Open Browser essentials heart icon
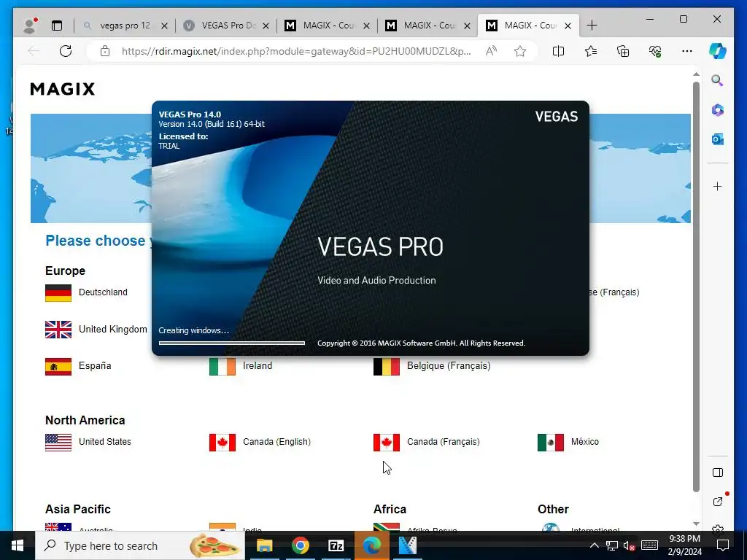747x560 pixels. [655, 51]
